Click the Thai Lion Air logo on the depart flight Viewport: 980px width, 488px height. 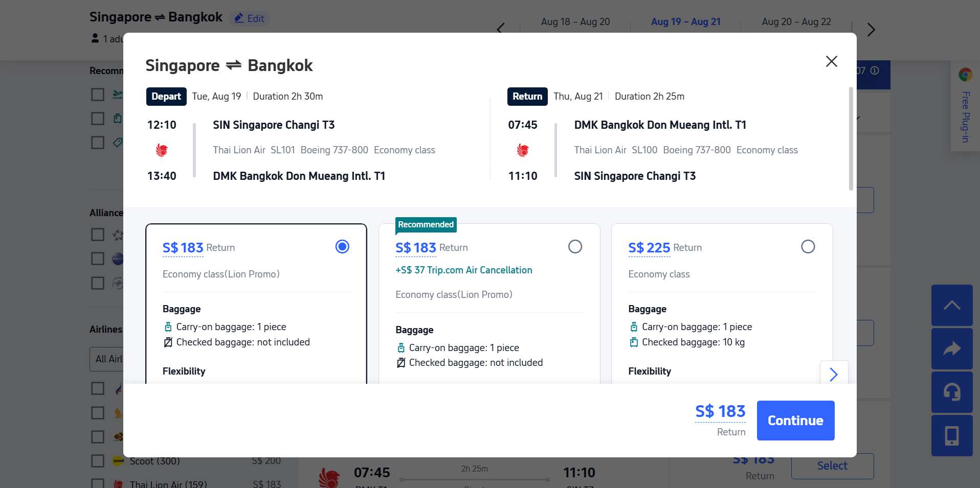pyautogui.click(x=163, y=150)
